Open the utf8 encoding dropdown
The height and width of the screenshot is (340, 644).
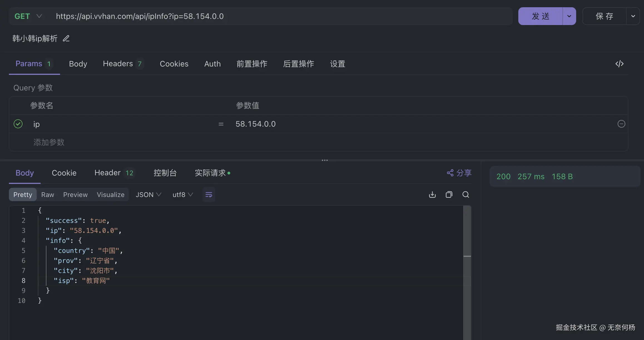182,194
